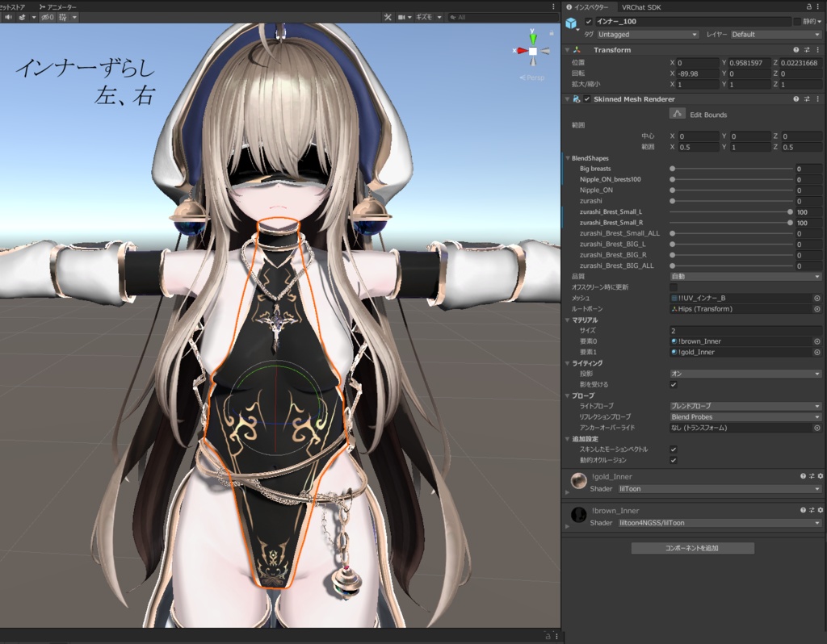Disable Skinned Mesh Renderer component checkbox
The height and width of the screenshot is (644, 827).
click(x=587, y=98)
